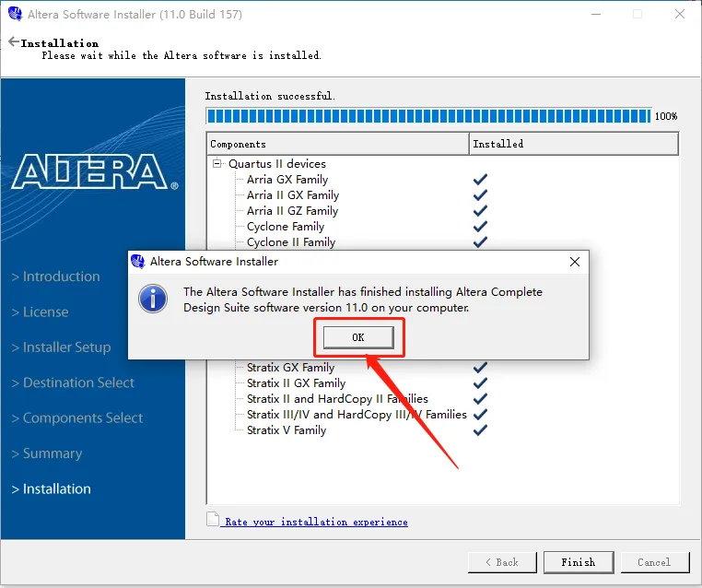702x588 pixels.
Task: Click the document icon beside rating link
Action: point(213,519)
